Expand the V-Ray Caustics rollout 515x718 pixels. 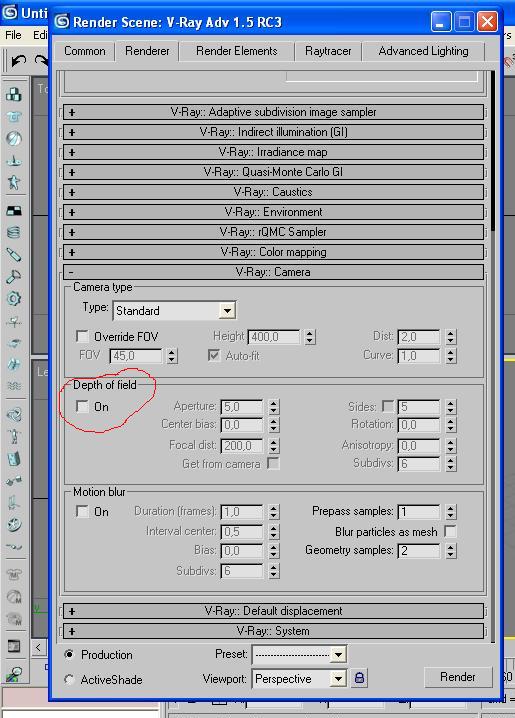[x=273, y=192]
